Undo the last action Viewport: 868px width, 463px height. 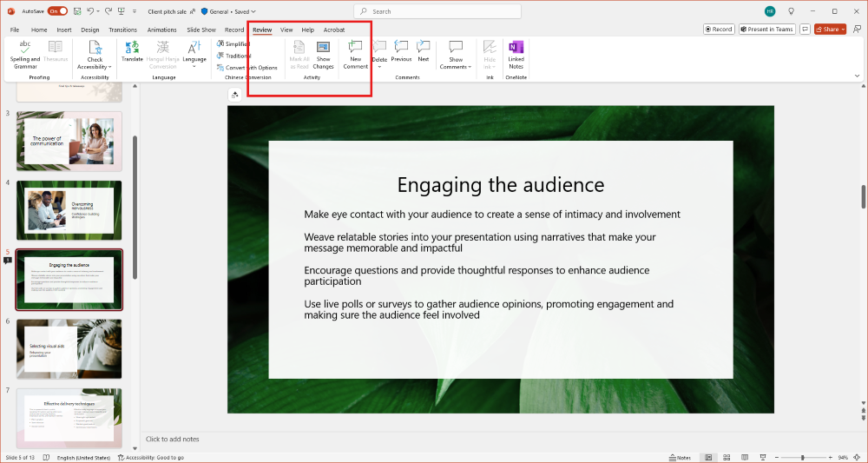point(90,11)
